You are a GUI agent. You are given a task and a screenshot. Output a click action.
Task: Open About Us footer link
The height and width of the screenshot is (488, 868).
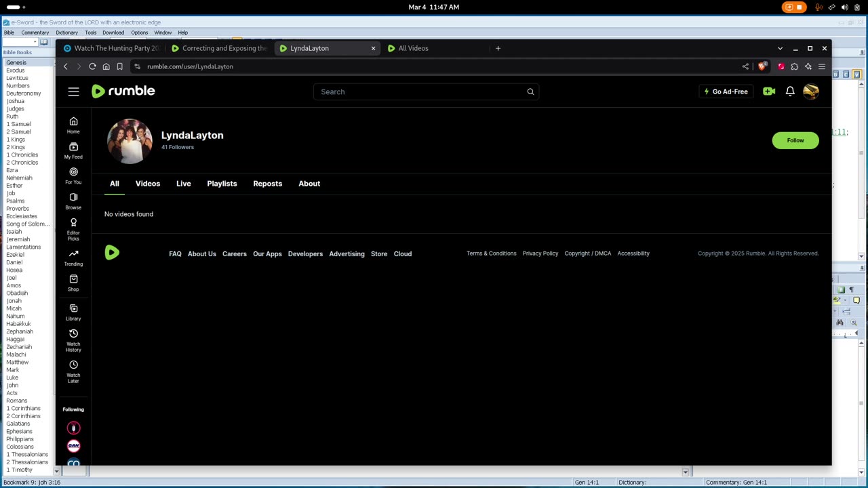click(x=202, y=253)
